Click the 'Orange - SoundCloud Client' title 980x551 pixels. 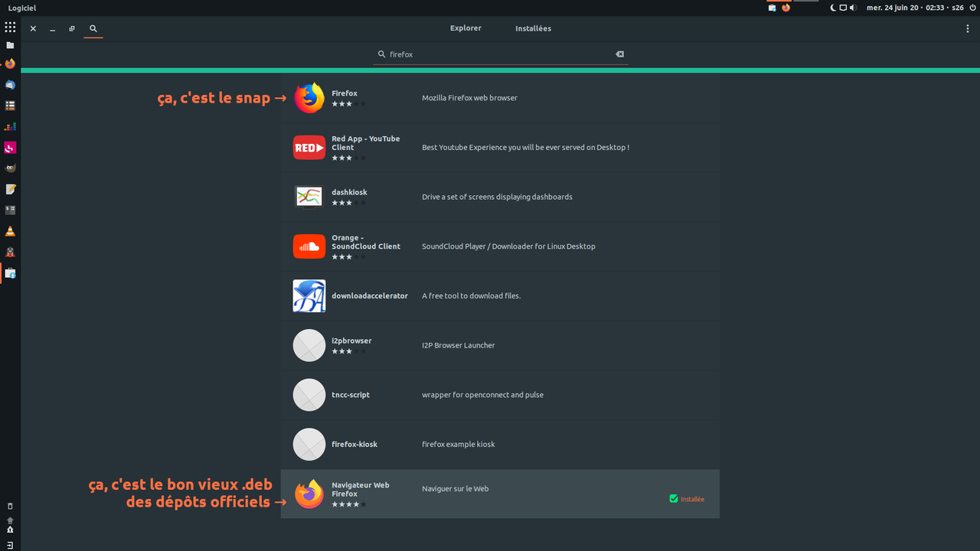coord(366,242)
